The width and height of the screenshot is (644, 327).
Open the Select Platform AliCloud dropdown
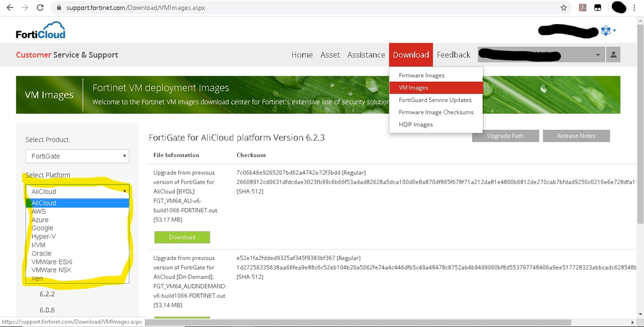pyautogui.click(x=77, y=191)
